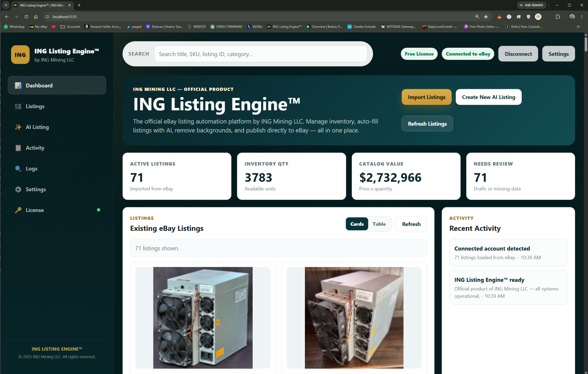Viewport: 588px width, 374px height.
Task: Select the Catalog Value stat card
Action: (x=406, y=176)
